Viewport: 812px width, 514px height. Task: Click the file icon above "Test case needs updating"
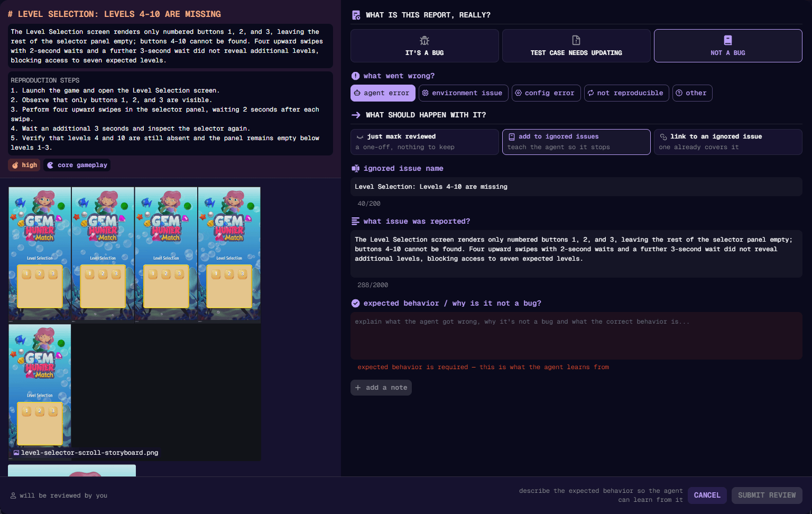(x=576, y=40)
